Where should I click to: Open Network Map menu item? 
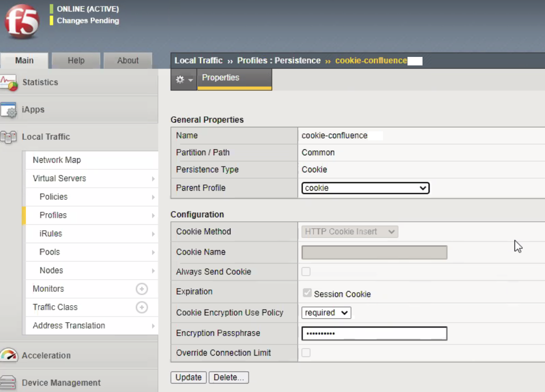point(92,160)
